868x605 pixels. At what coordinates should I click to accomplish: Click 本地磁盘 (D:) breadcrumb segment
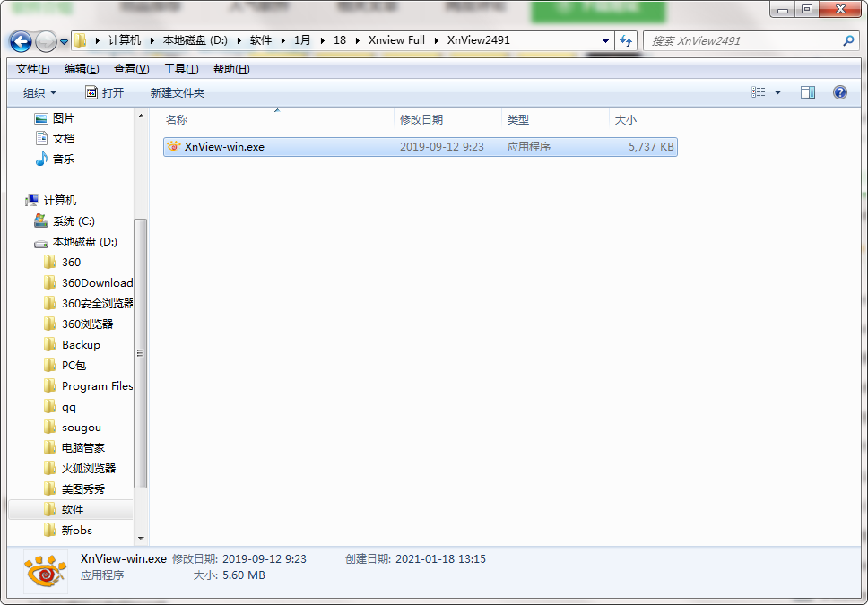click(195, 40)
